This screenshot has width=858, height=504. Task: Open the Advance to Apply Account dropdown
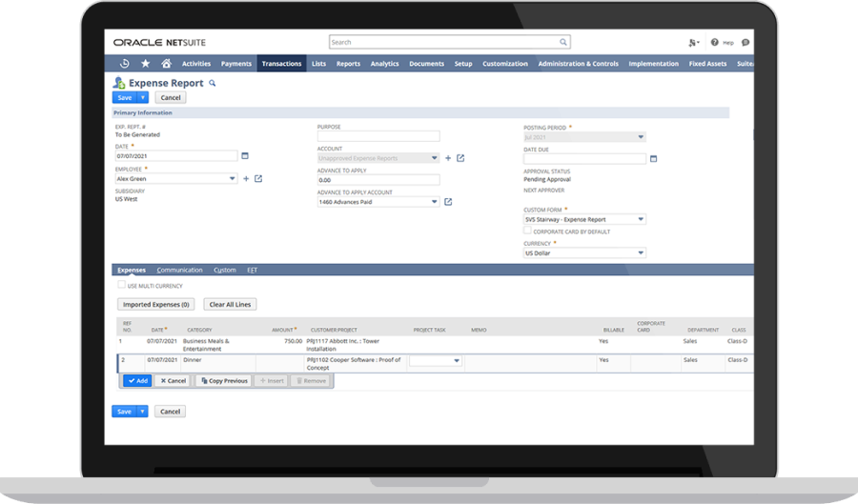tap(435, 202)
